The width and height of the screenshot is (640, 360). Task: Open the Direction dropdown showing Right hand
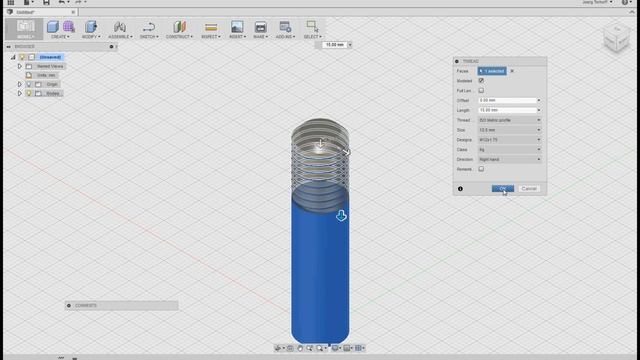pos(510,159)
